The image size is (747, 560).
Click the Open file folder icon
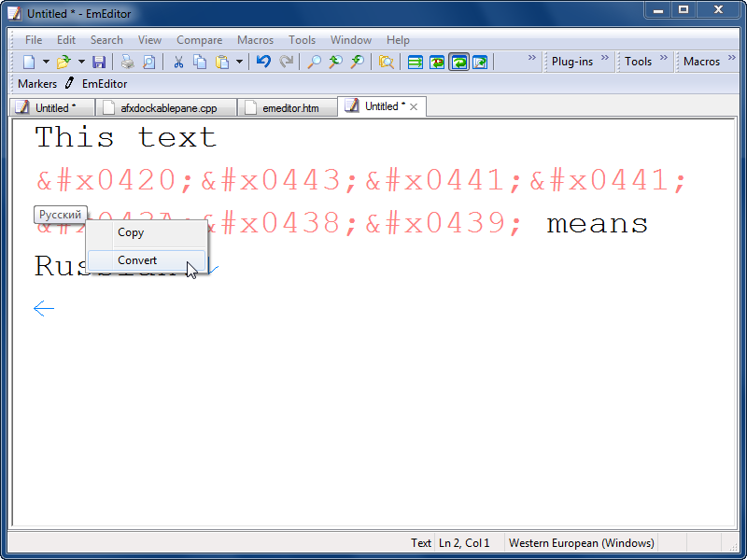(63, 62)
